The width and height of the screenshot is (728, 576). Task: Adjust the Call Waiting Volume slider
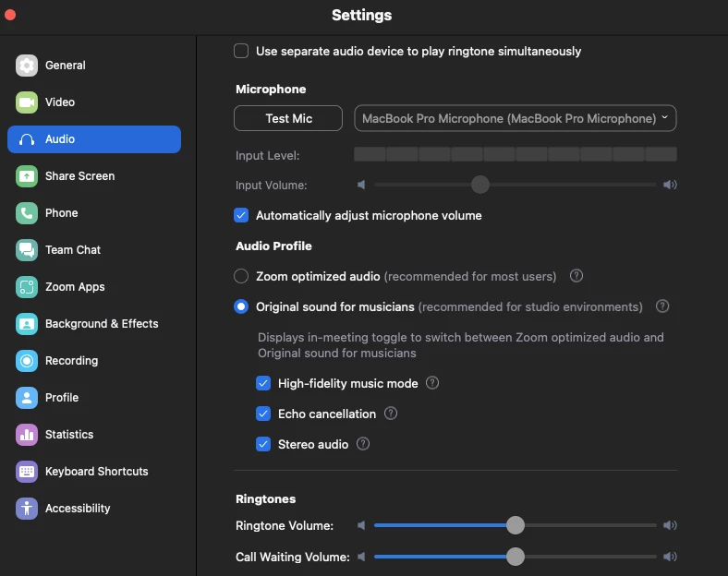(x=516, y=557)
